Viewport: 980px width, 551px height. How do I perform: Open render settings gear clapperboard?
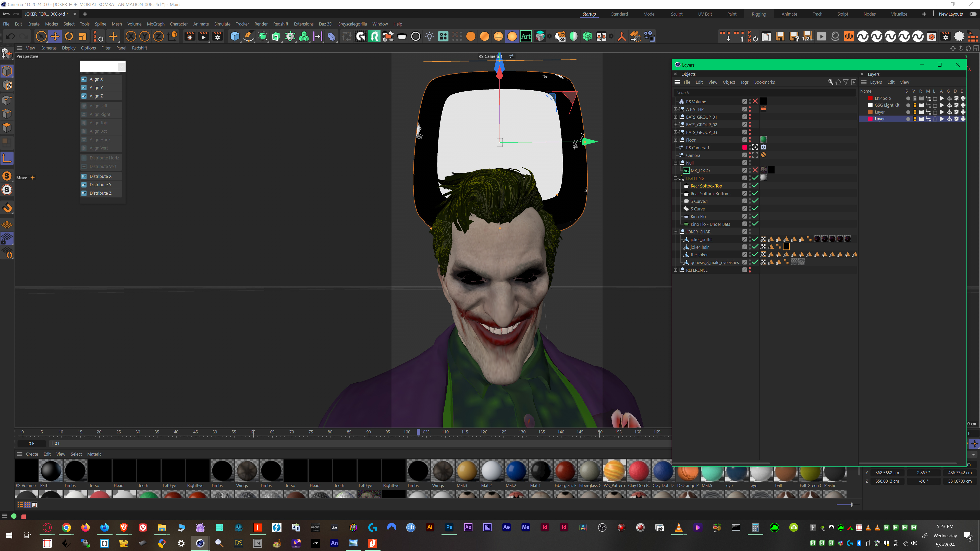(218, 36)
